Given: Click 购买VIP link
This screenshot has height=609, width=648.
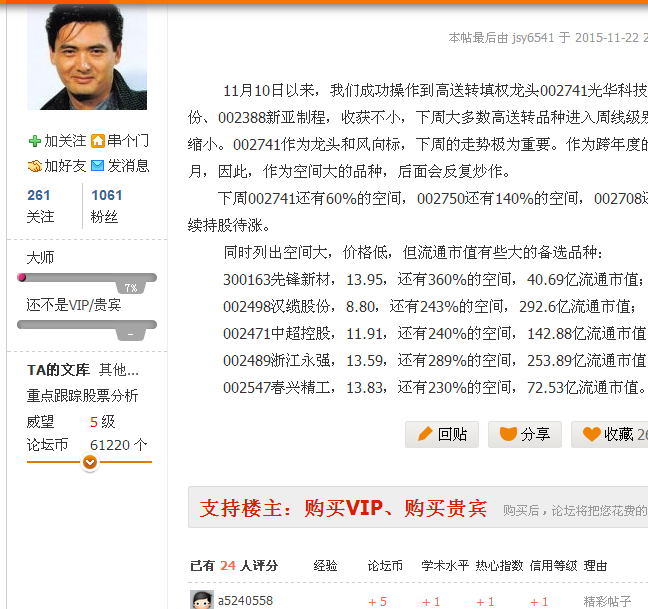Looking at the screenshot, I should (x=343, y=508).
